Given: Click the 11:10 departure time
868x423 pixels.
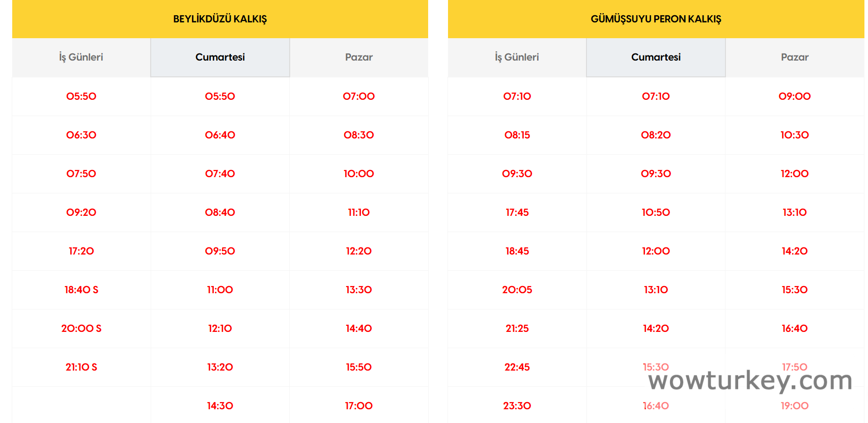Looking at the screenshot, I should [x=358, y=212].
